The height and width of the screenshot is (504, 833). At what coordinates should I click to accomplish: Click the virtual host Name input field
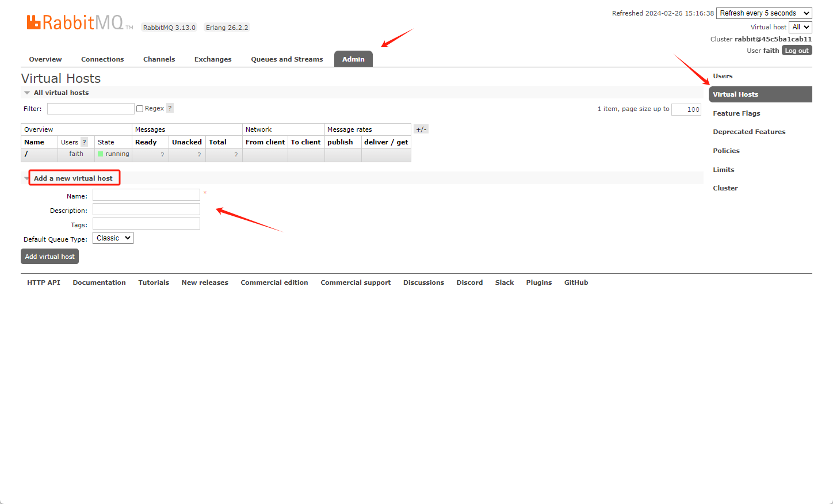146,195
